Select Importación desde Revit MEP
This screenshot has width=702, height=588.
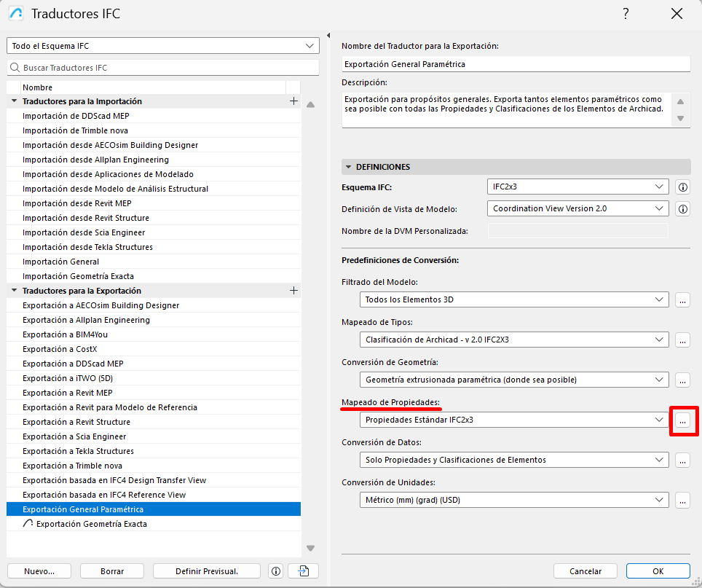154,203
